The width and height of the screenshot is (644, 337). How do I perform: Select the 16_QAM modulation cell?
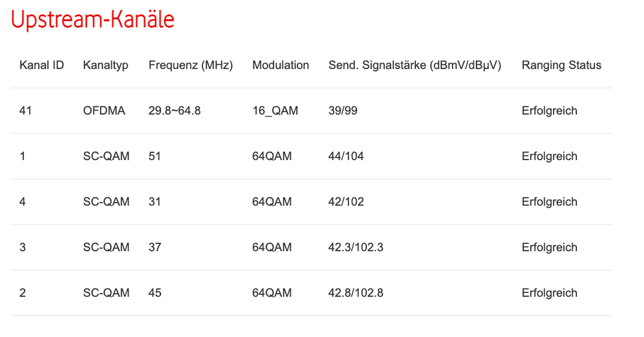(275, 111)
